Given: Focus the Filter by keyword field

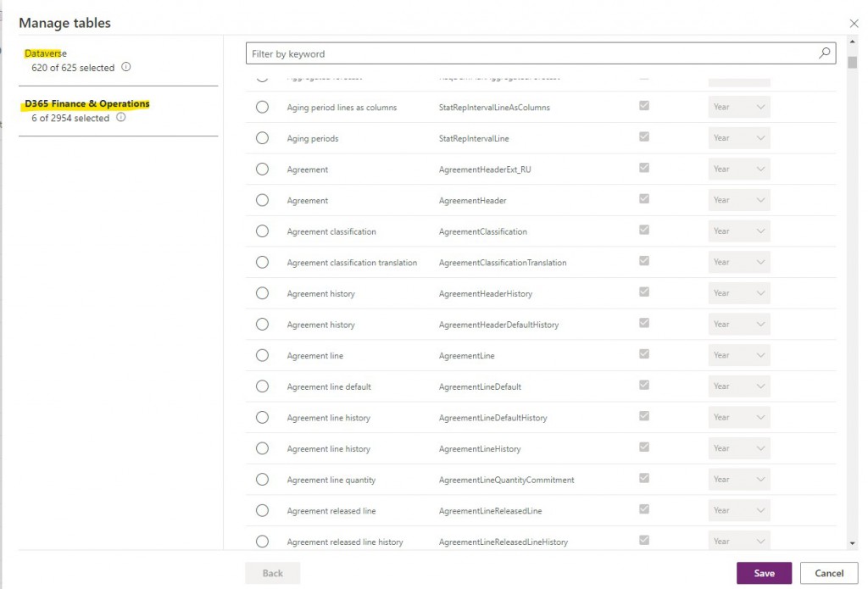Looking at the screenshot, I should click(540, 53).
